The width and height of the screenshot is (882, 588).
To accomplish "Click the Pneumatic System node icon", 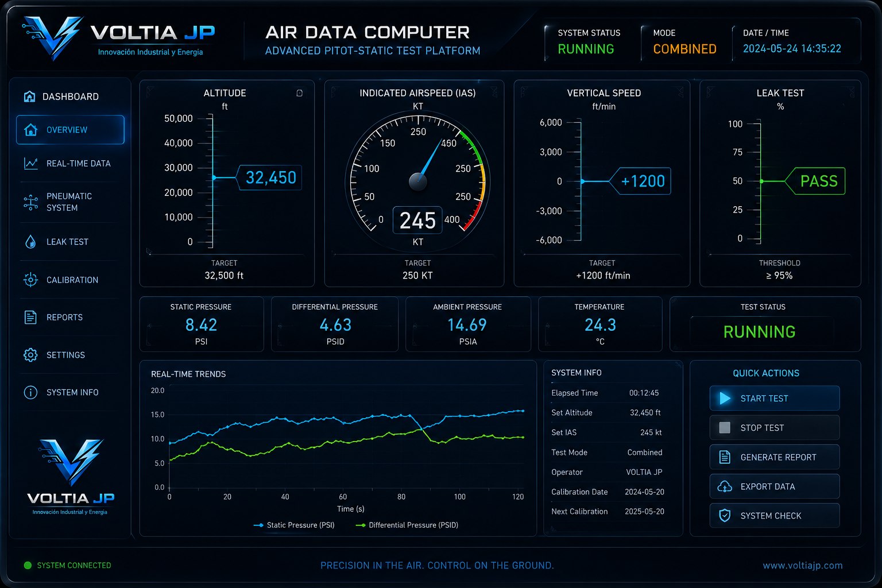I will 31,202.
